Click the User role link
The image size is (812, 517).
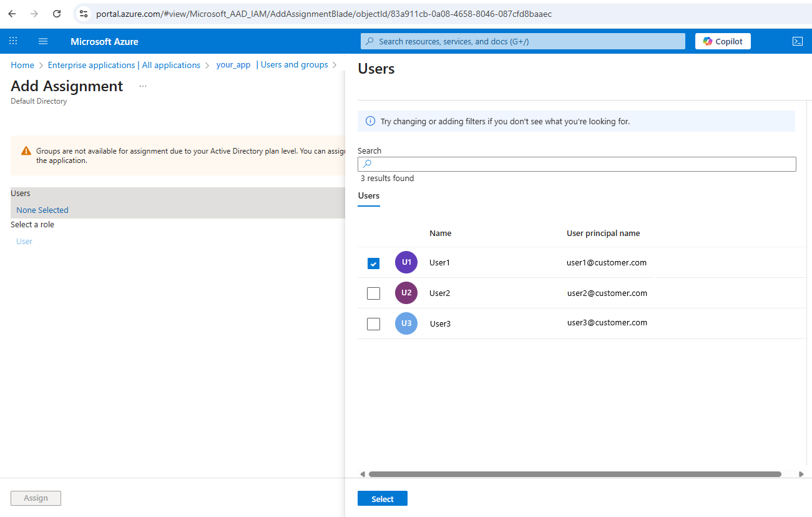24,242
